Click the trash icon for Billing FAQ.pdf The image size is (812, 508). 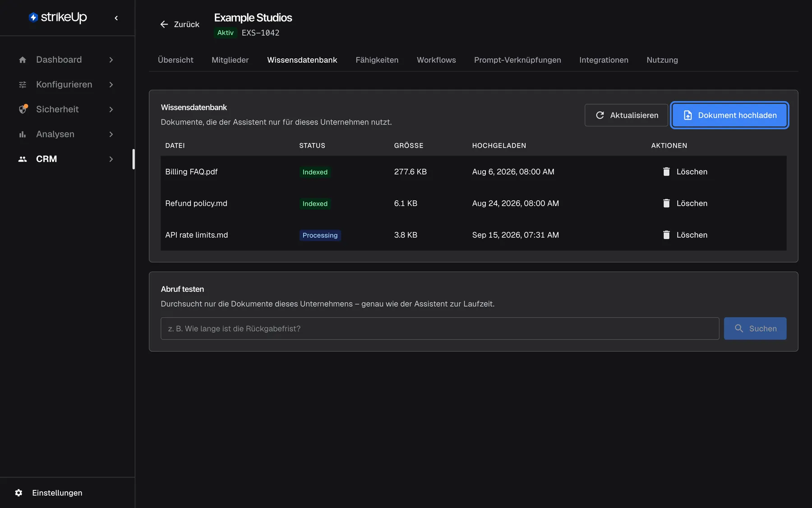pyautogui.click(x=666, y=172)
